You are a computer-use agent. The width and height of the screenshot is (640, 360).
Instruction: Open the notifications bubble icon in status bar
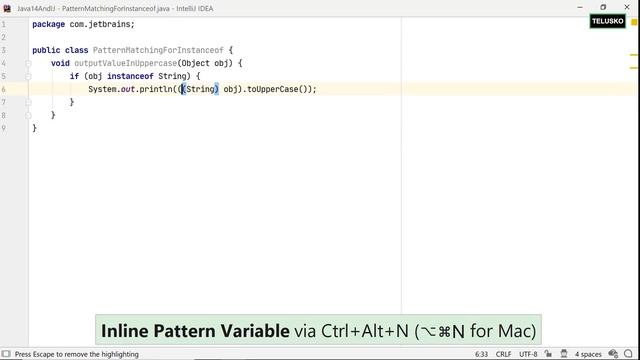[x=628, y=354]
